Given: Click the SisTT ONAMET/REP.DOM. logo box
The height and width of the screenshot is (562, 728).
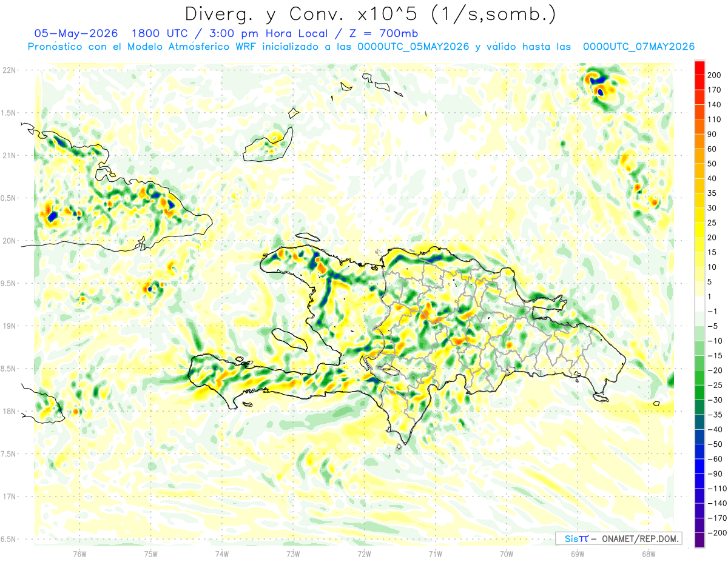Looking at the screenshot, I should pyautogui.click(x=618, y=538).
